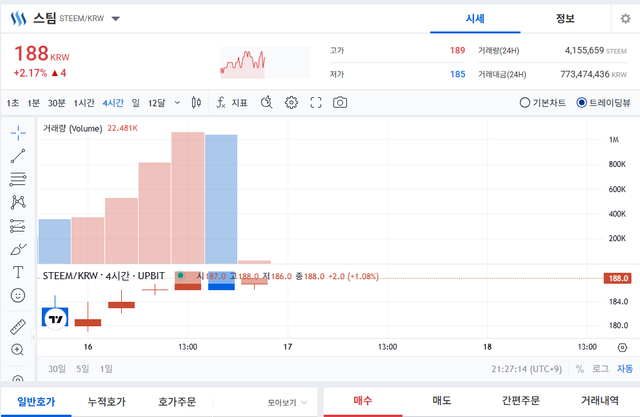Open the chart settings gear icon
Screen dimensions: 640x417
tap(291, 102)
